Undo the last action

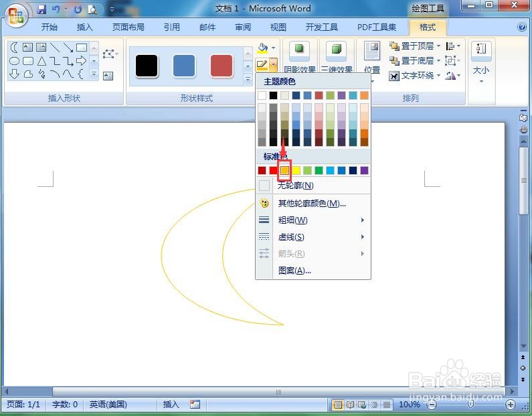tap(56, 9)
